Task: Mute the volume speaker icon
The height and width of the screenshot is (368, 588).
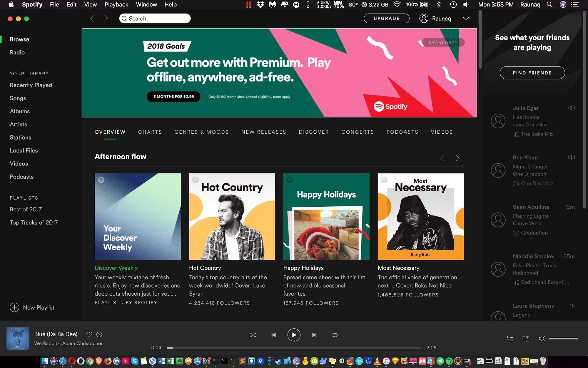Action: pyautogui.click(x=542, y=339)
